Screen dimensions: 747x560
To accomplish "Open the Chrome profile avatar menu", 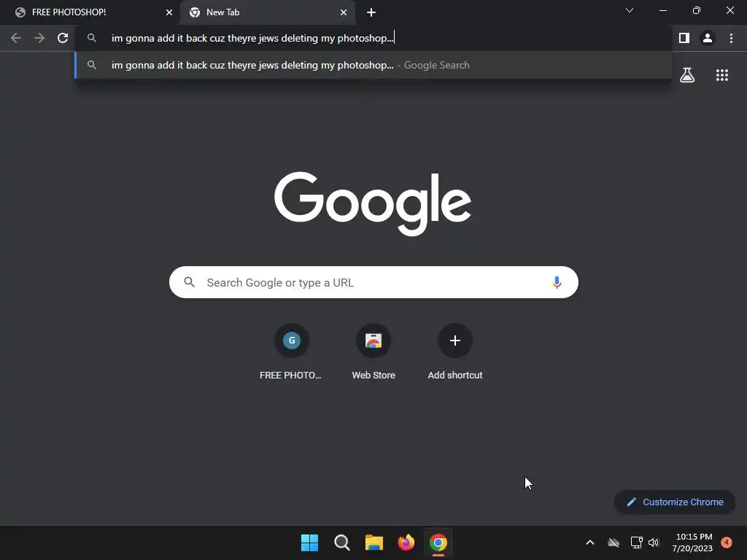I will point(708,38).
